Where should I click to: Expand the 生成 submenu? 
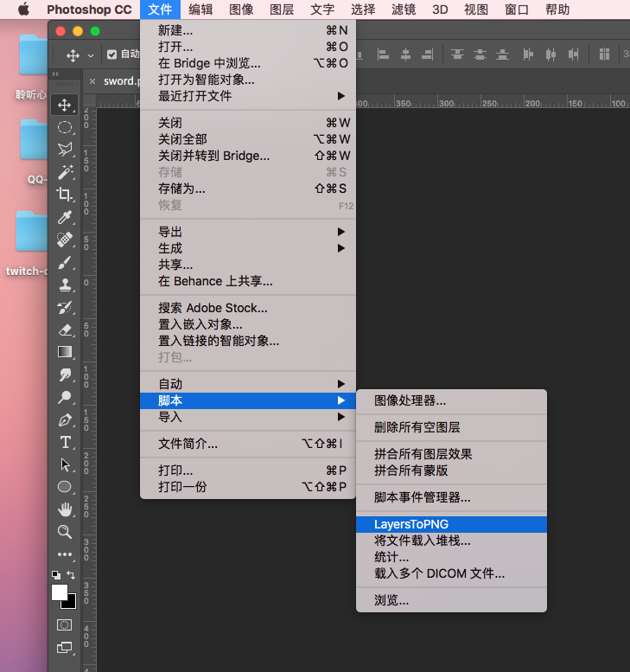pos(248,248)
